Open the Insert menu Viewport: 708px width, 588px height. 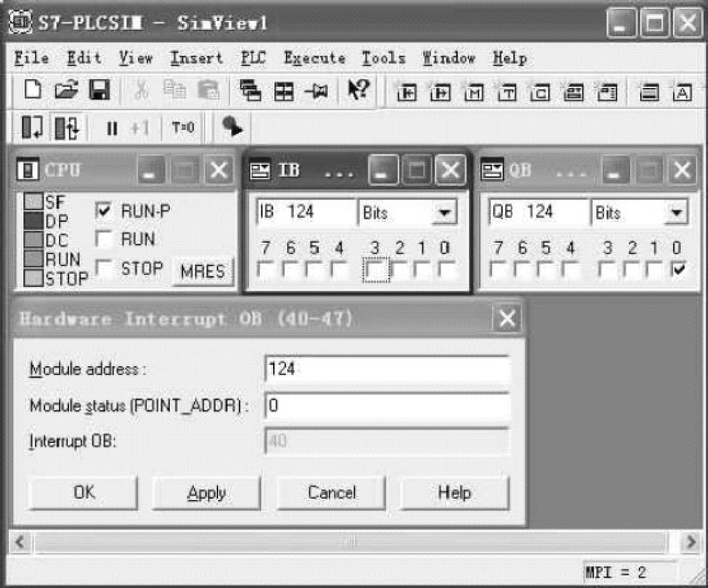[196, 58]
